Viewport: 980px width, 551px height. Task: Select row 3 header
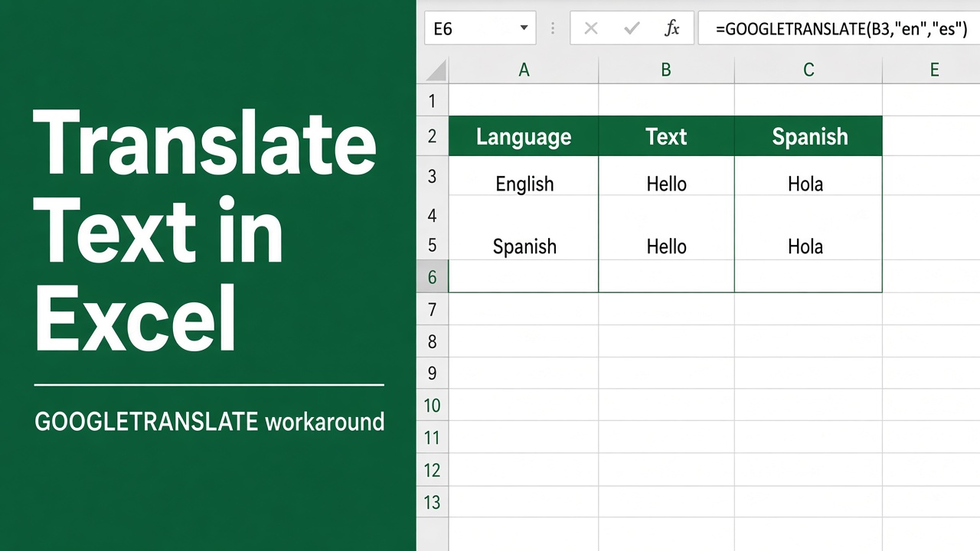433,176
